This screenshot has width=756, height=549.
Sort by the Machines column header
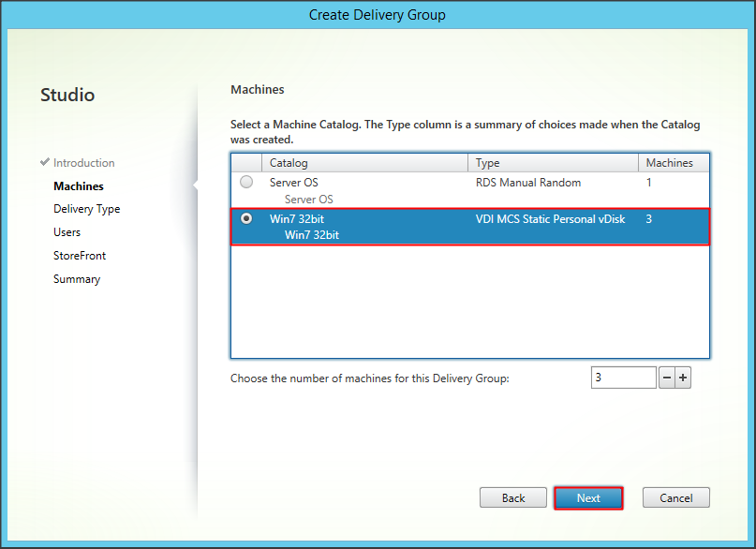point(673,163)
